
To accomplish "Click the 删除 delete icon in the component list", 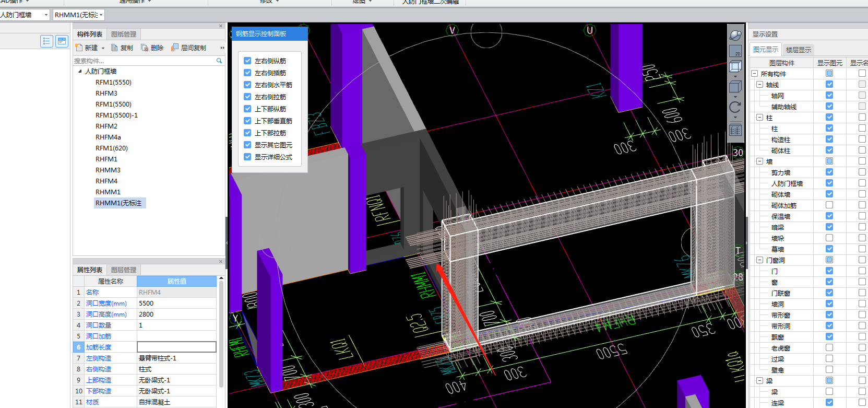I will tap(145, 48).
